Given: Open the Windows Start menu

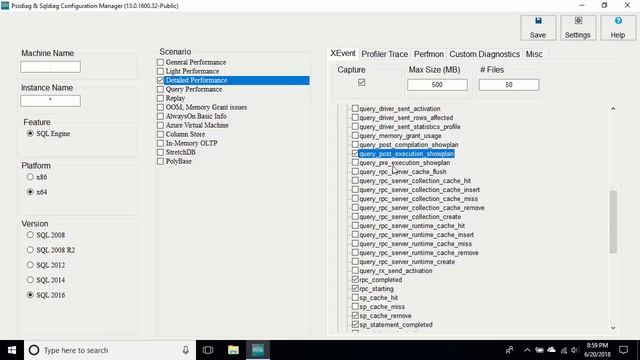Looking at the screenshot, I should point(12,350).
